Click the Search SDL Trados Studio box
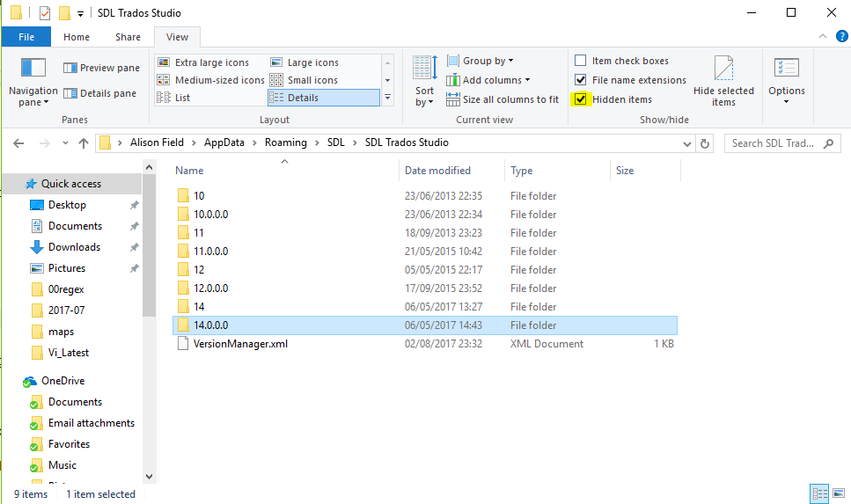This screenshot has width=851, height=504. click(x=782, y=143)
